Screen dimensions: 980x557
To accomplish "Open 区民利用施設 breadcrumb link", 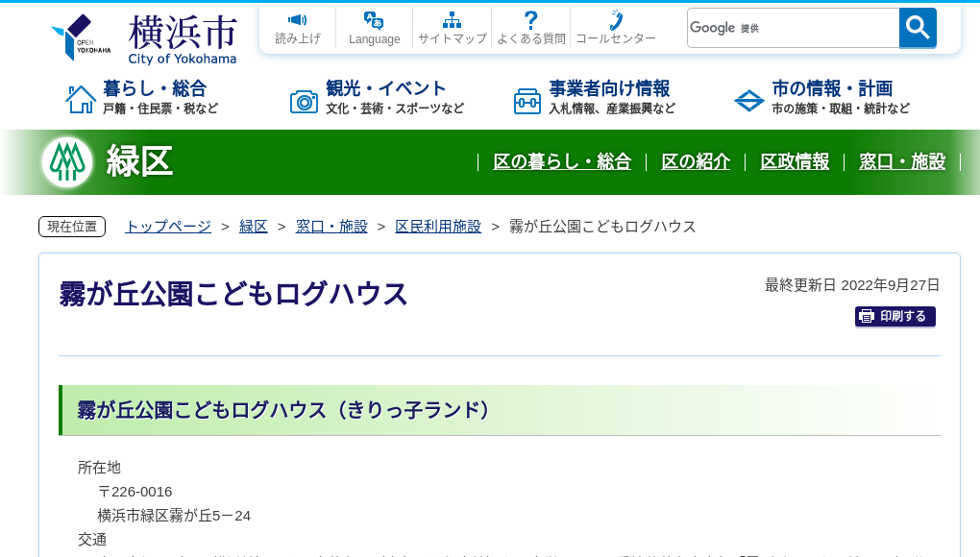I will (437, 227).
